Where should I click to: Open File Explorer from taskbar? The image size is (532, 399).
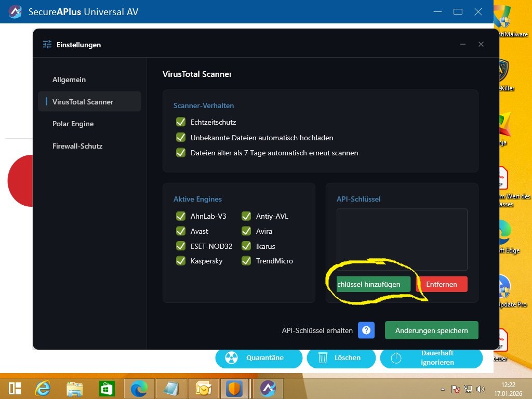click(x=75, y=389)
